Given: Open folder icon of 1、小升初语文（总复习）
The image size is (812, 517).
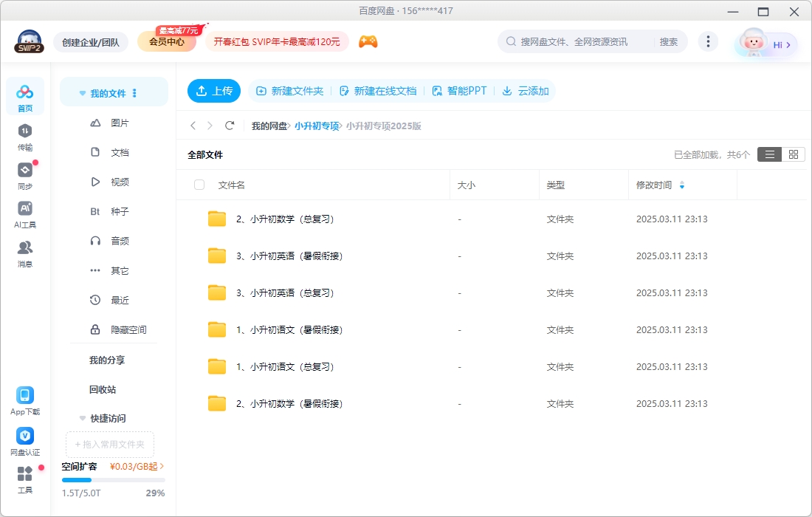Looking at the screenshot, I should click(217, 367).
